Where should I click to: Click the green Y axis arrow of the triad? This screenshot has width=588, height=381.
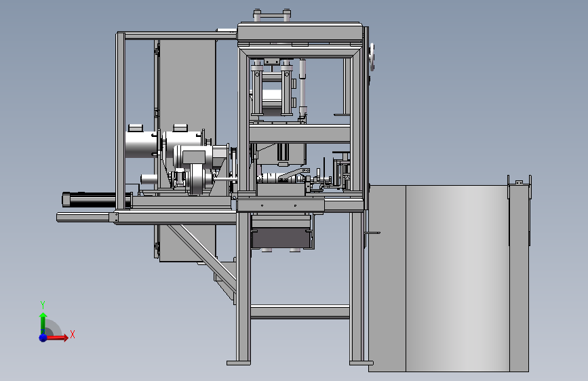click(x=43, y=323)
